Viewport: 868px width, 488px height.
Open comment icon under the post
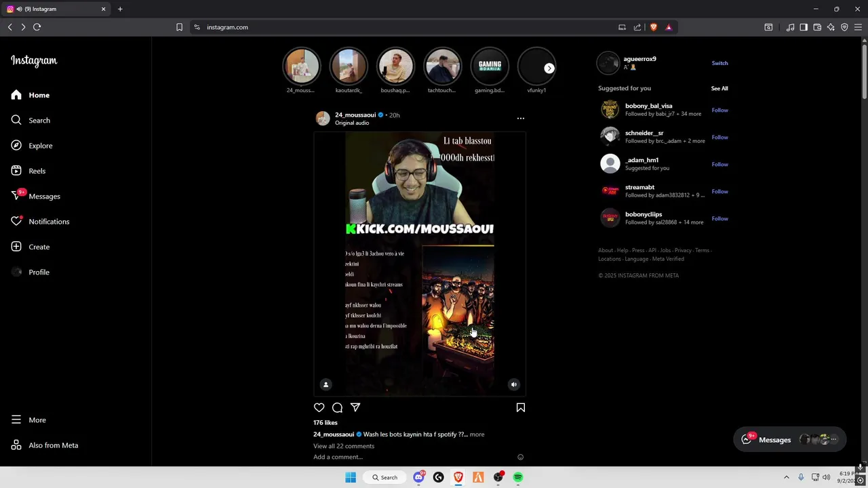337,407
